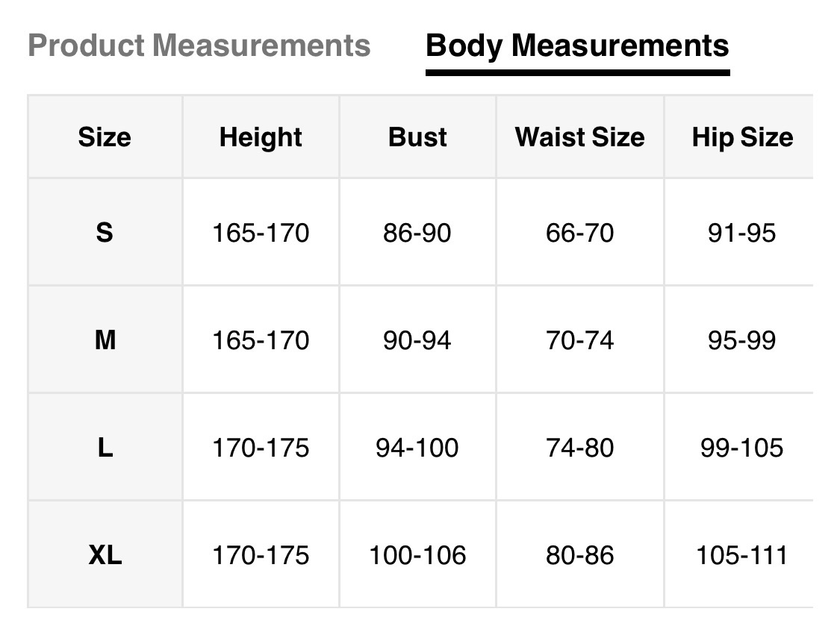Click the 90-94 bust cell
The width and height of the screenshot is (840, 641).
coord(417,340)
